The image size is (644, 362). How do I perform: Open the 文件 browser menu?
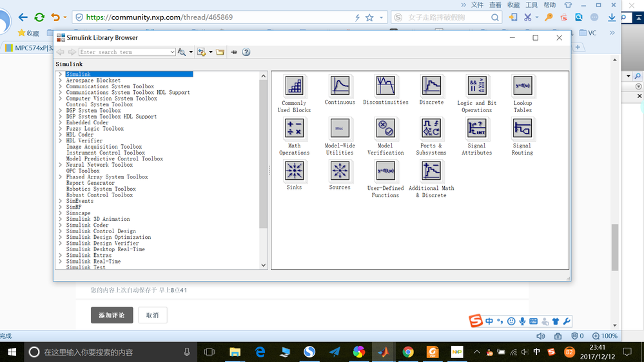coord(477,5)
